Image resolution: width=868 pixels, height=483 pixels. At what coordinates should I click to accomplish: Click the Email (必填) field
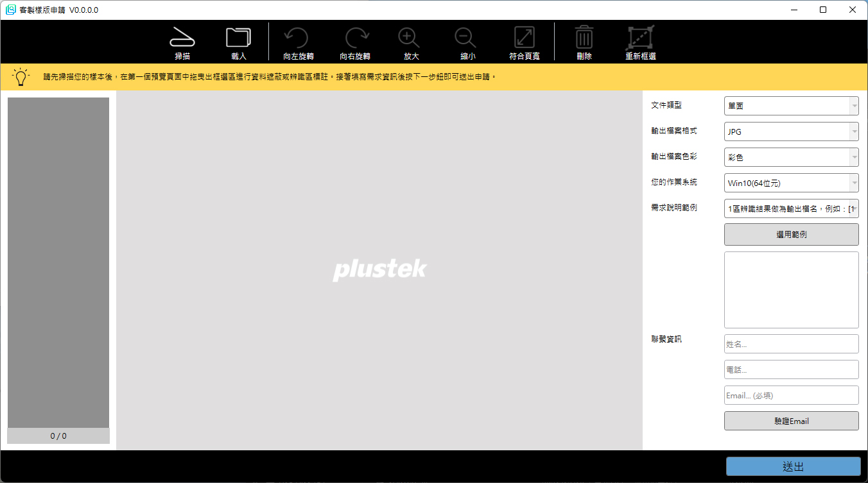(791, 395)
